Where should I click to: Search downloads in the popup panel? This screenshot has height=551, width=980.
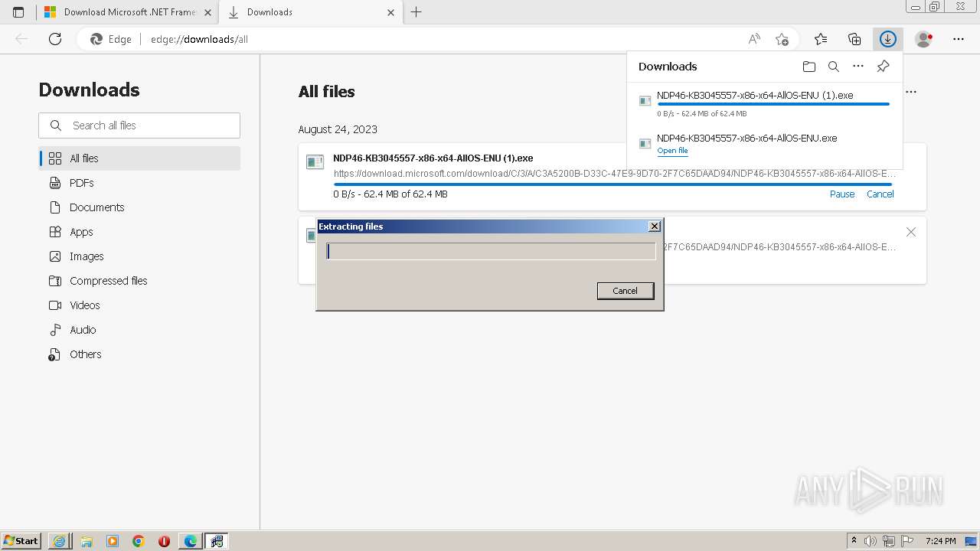(x=834, y=67)
